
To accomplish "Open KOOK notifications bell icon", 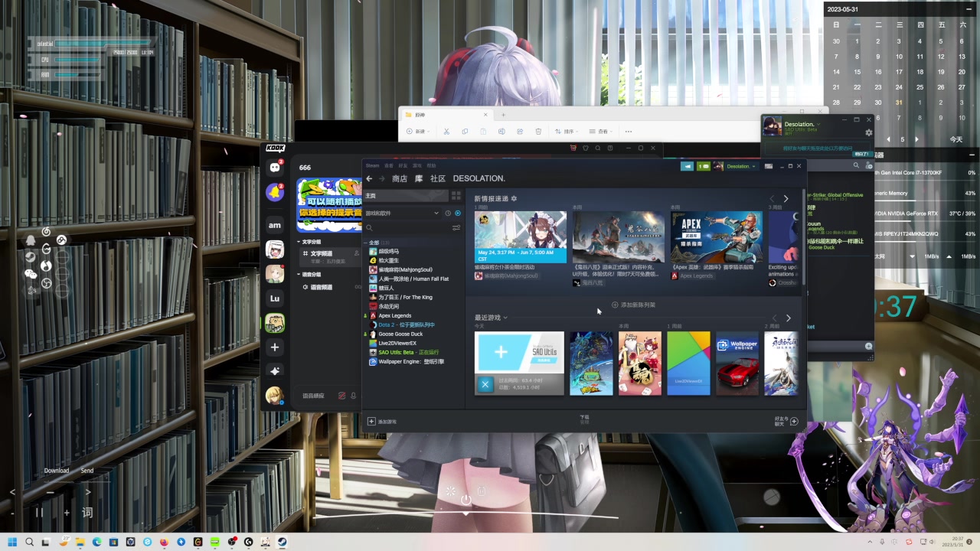I will point(275,193).
